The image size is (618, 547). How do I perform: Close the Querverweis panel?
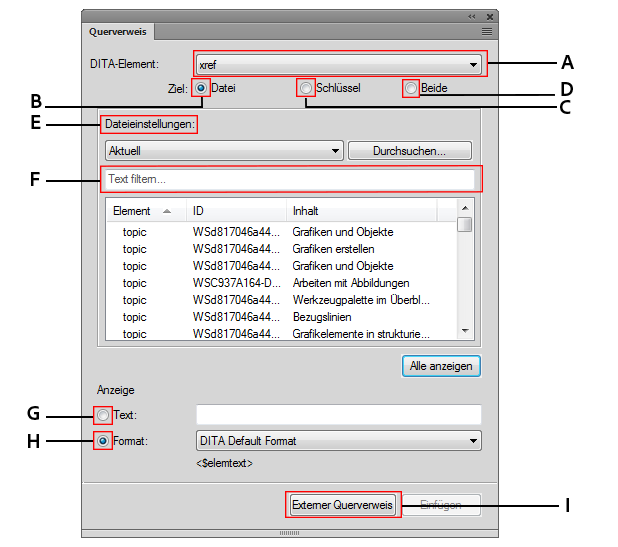[x=489, y=17]
